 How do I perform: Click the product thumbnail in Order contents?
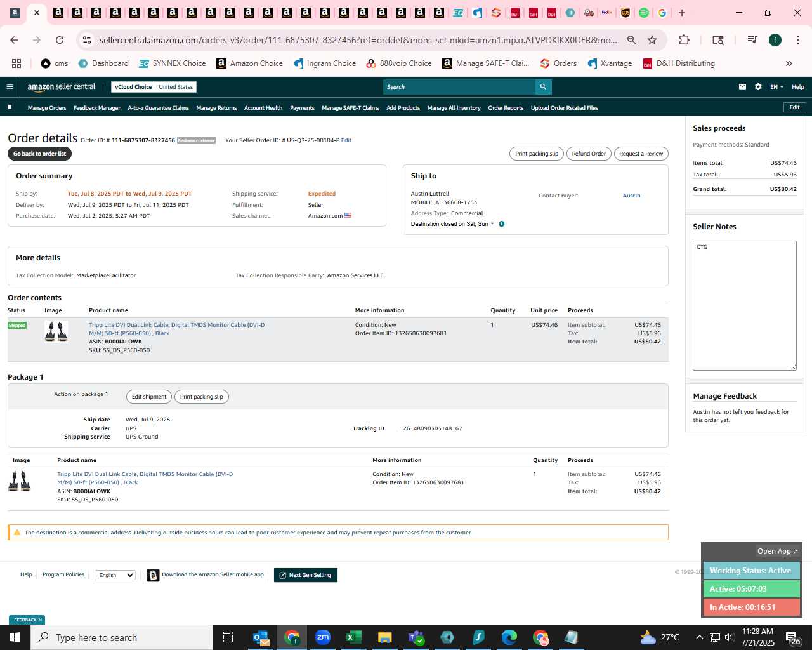(x=56, y=331)
